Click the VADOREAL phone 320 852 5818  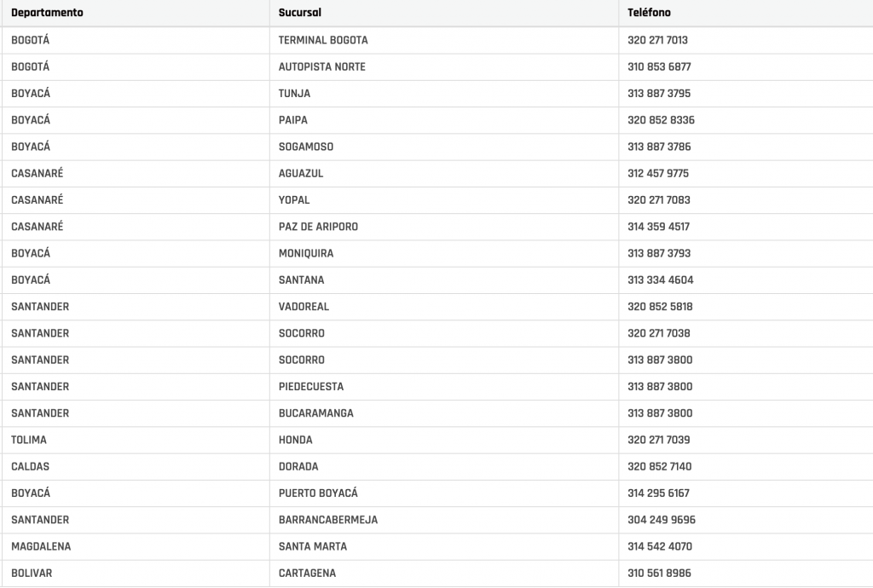point(660,307)
